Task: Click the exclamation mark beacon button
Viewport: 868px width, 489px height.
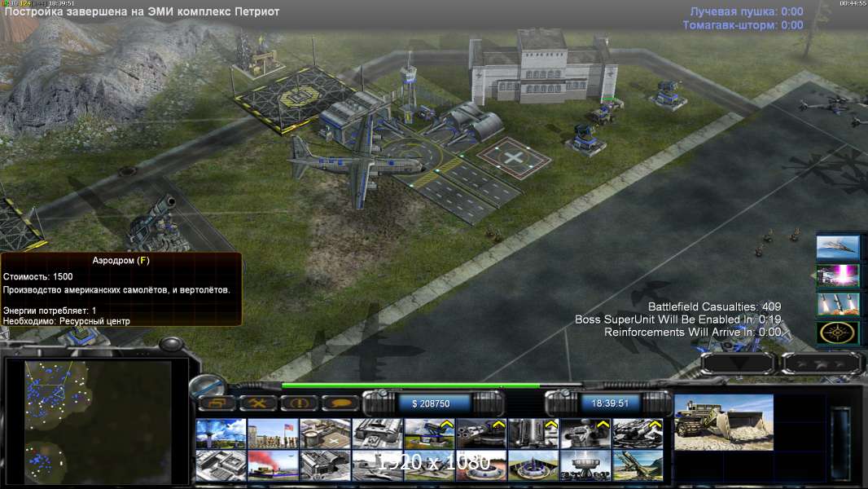Action: 298,403
